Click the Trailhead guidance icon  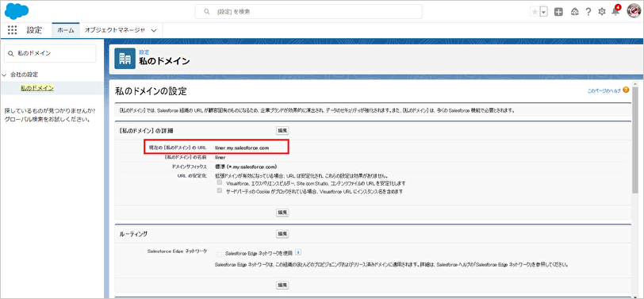574,12
